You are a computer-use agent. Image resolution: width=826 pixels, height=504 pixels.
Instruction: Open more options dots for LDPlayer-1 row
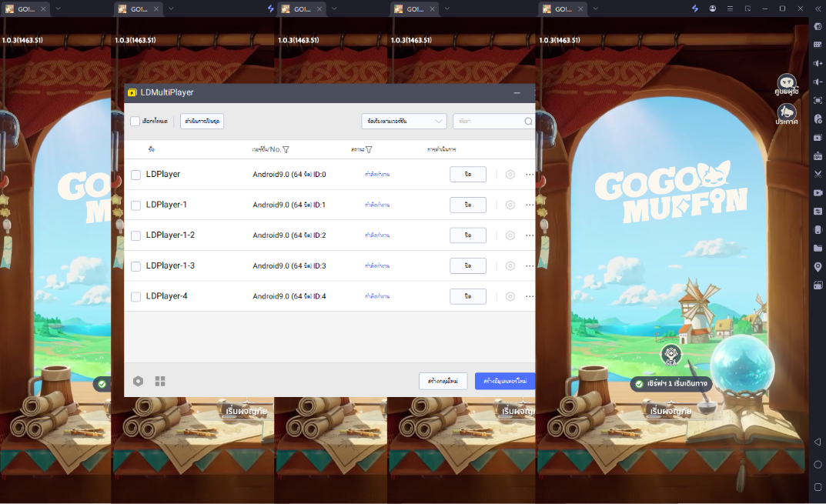point(530,205)
